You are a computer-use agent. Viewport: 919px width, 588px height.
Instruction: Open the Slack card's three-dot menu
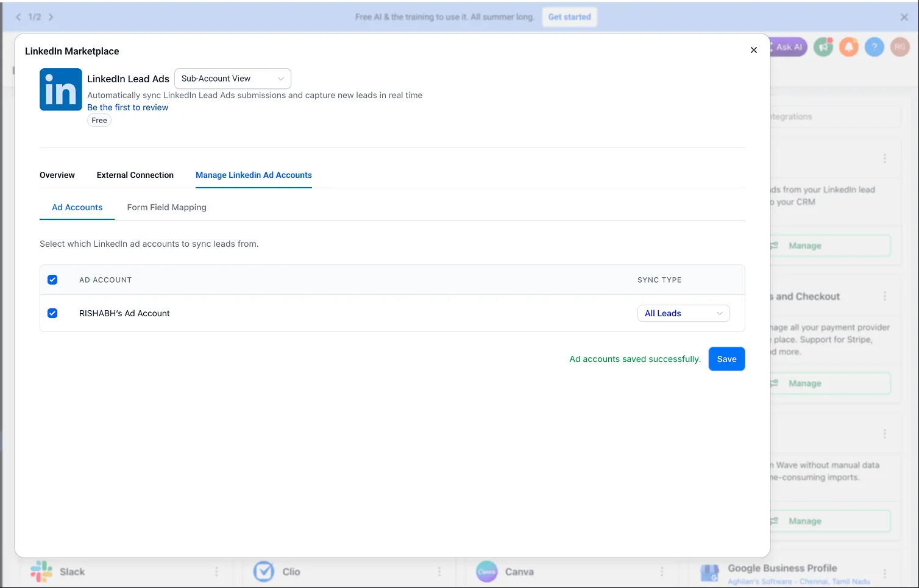(216, 572)
